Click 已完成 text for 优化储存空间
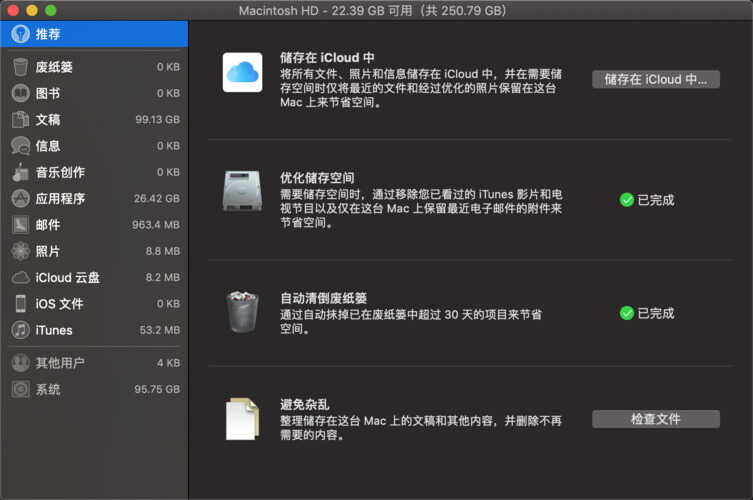753x500 pixels. [656, 200]
